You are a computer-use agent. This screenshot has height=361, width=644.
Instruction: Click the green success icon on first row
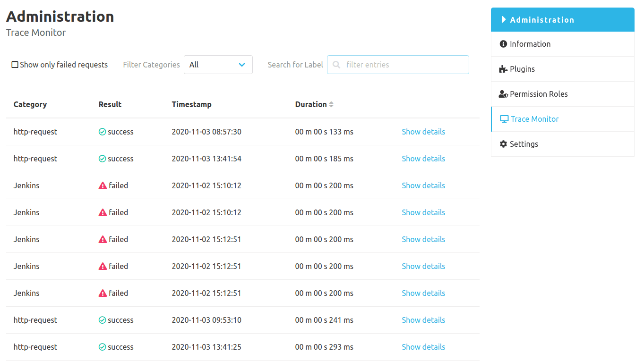coord(102,132)
